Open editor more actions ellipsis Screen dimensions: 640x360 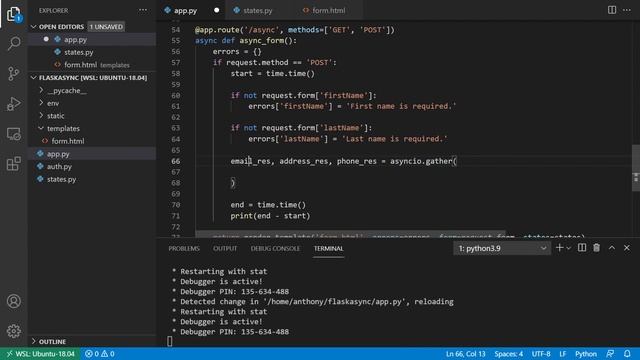pos(627,10)
